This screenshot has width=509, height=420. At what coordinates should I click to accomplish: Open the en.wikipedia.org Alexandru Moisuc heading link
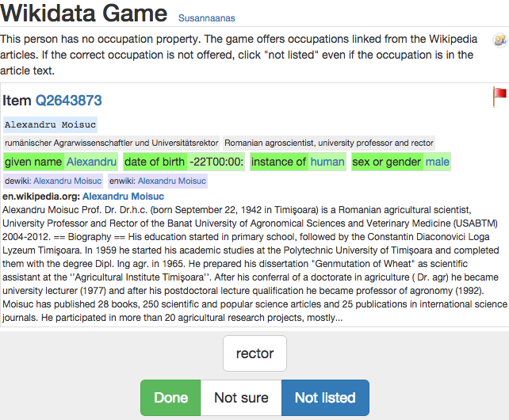coord(123,197)
